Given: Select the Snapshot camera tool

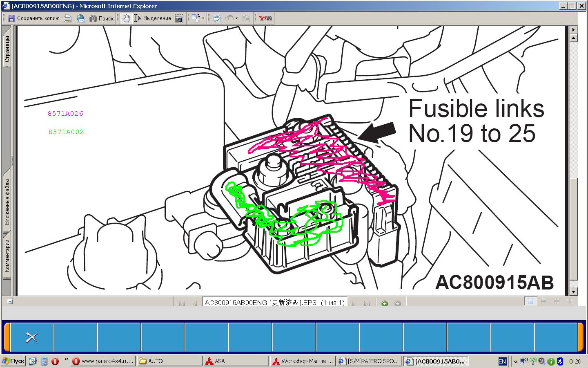Looking at the screenshot, I should coord(179,18).
